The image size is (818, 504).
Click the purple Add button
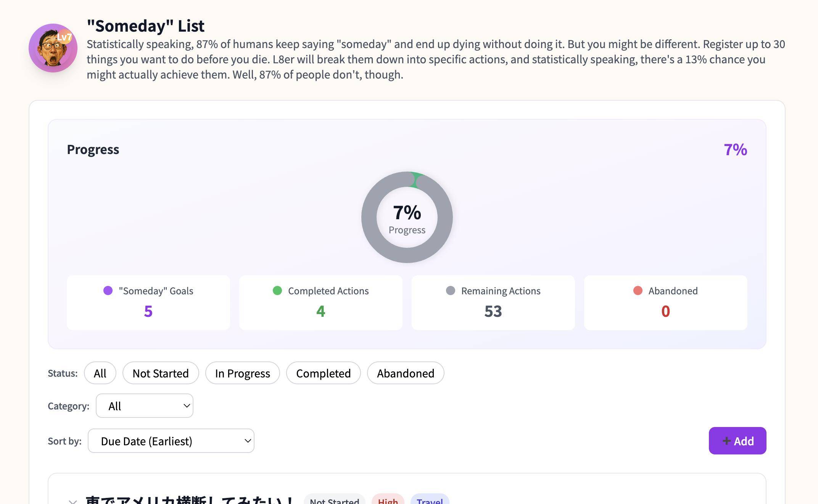click(x=737, y=441)
